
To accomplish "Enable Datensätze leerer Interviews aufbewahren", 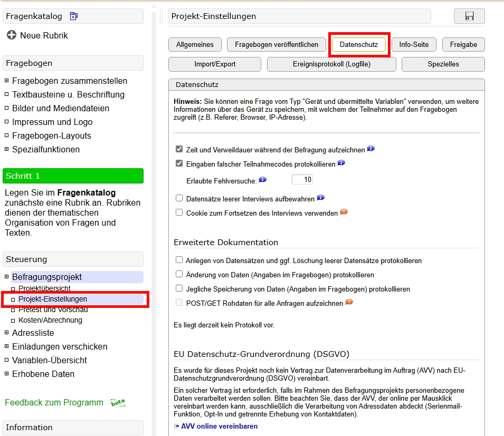I will pos(179,198).
